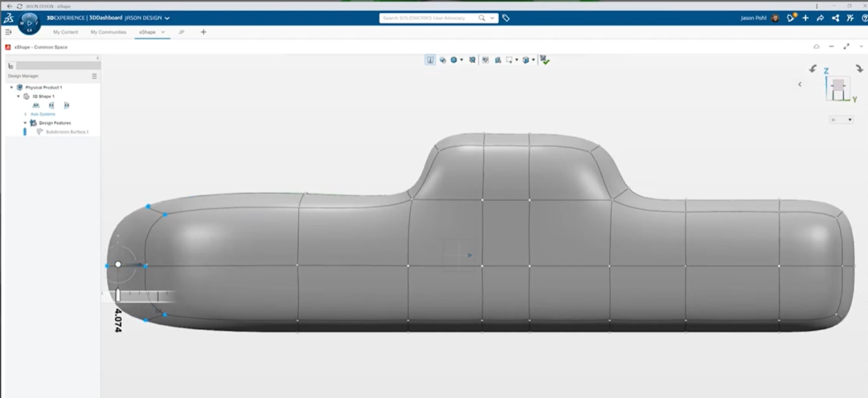Click the Jason Pohl user name

point(755,18)
